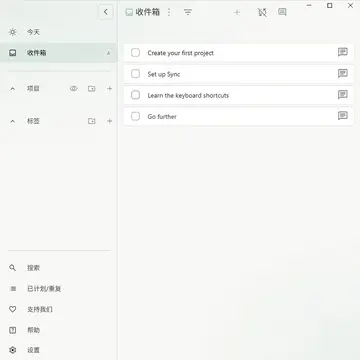360x360 pixels.
Task: Collapse the Tags section chevron
Action: [13, 121]
